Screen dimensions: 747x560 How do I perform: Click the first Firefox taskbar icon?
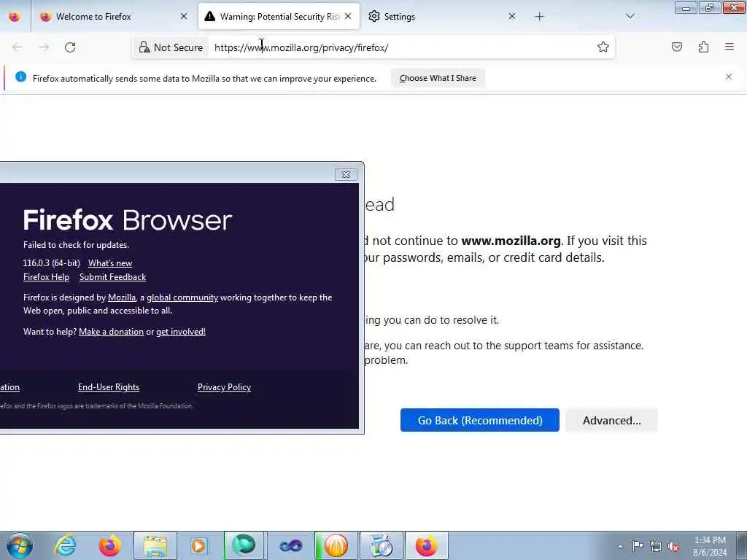pos(110,545)
